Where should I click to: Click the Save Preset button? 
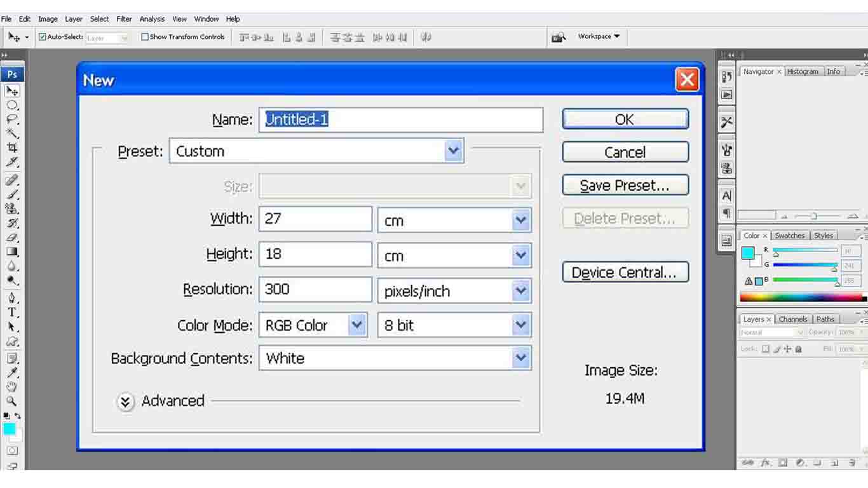click(x=625, y=186)
